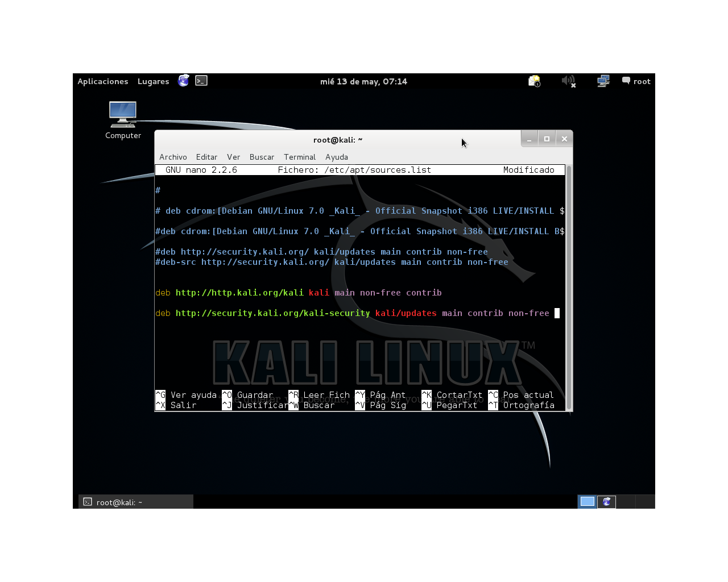The height and width of the screenshot is (582, 728).
Task: Launch Iceweasel from the top panel
Action: (183, 80)
